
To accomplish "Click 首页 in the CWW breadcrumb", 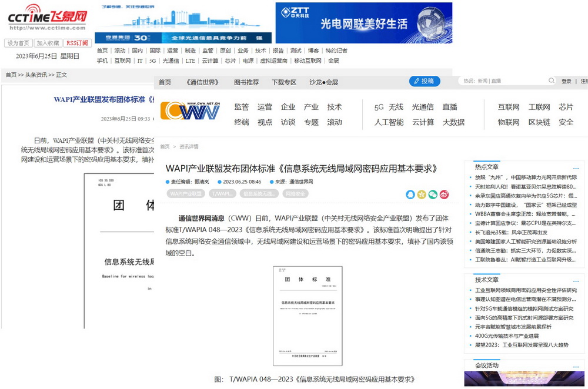I will click(165, 146).
